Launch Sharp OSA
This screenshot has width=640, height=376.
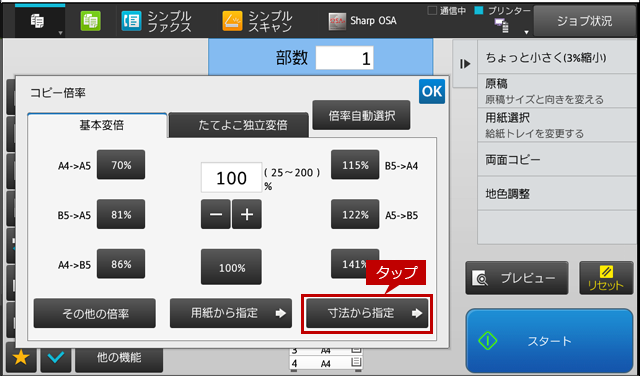tap(362, 21)
